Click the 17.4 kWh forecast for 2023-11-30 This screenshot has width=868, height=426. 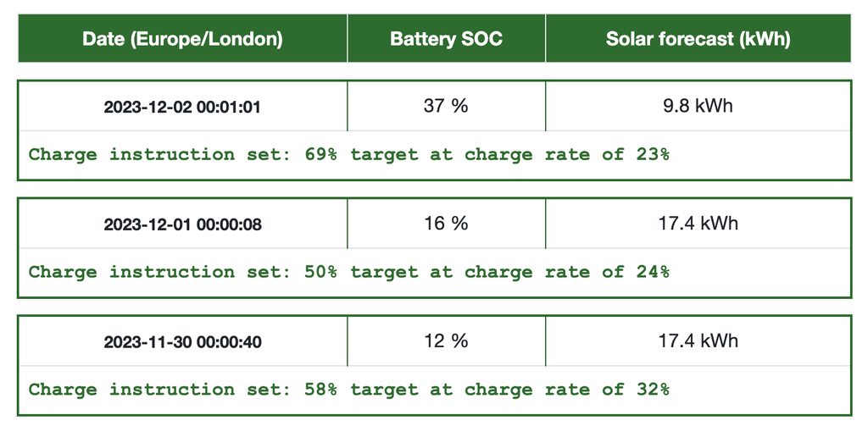(x=698, y=340)
